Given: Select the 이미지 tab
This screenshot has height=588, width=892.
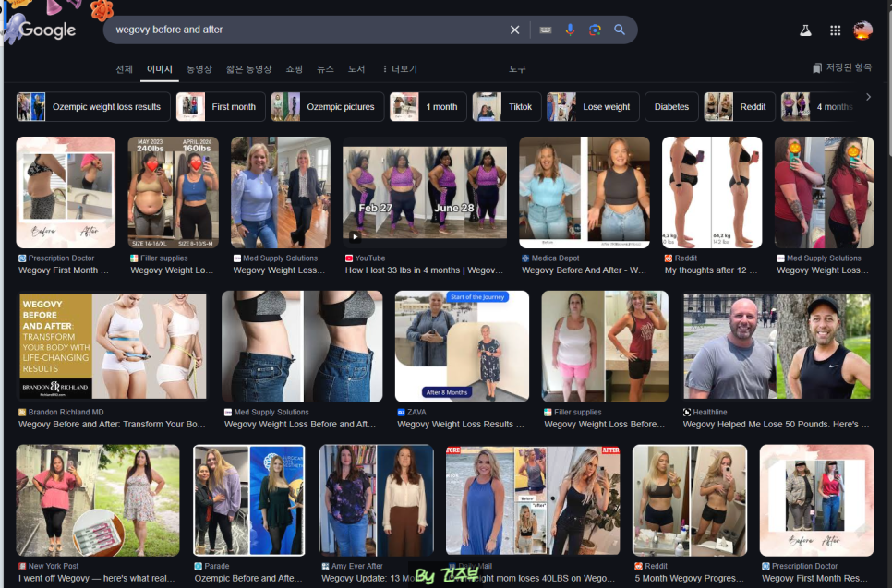Looking at the screenshot, I should click(x=159, y=69).
